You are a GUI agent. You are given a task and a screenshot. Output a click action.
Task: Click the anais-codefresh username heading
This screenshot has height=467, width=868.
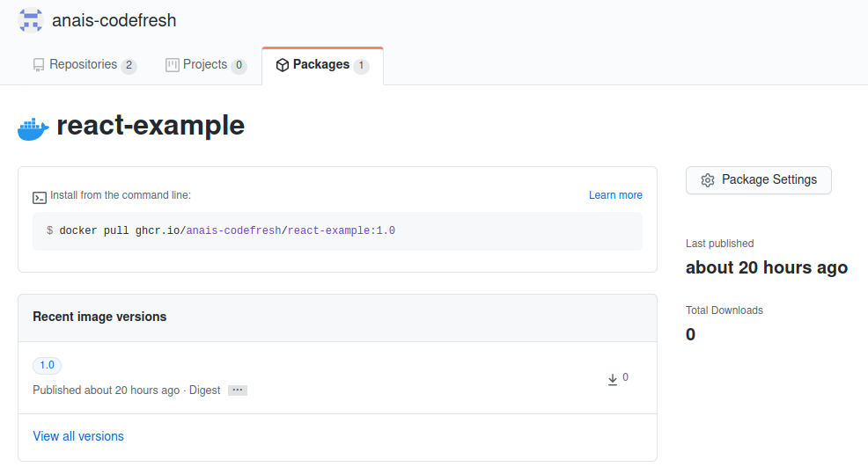tap(114, 20)
